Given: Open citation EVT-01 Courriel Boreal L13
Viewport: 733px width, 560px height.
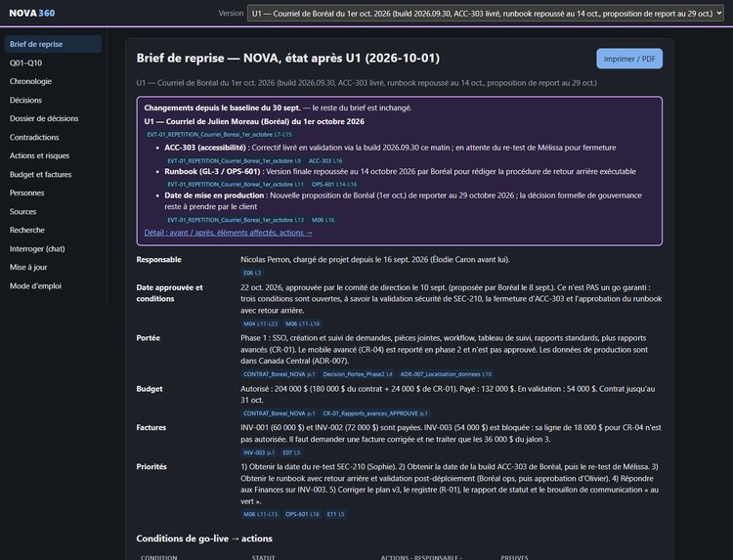Looking at the screenshot, I should [x=236, y=220].
